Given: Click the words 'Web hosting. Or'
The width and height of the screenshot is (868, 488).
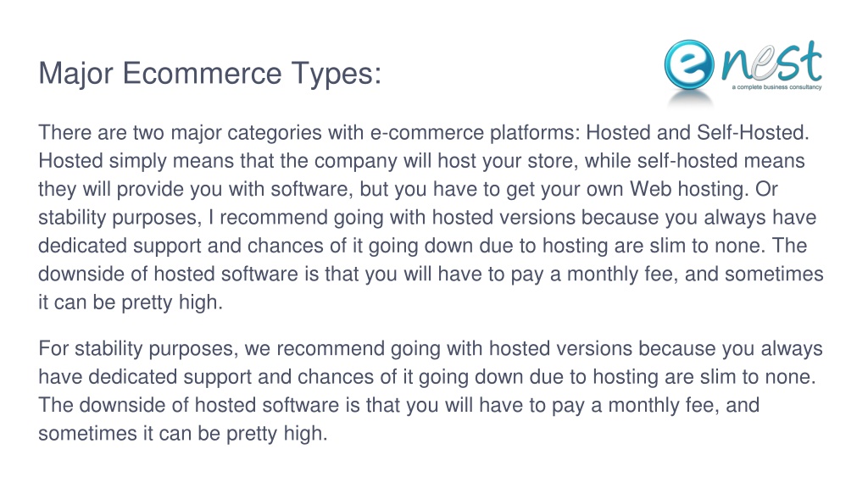Looking at the screenshot, I should pyautogui.click(x=704, y=190).
